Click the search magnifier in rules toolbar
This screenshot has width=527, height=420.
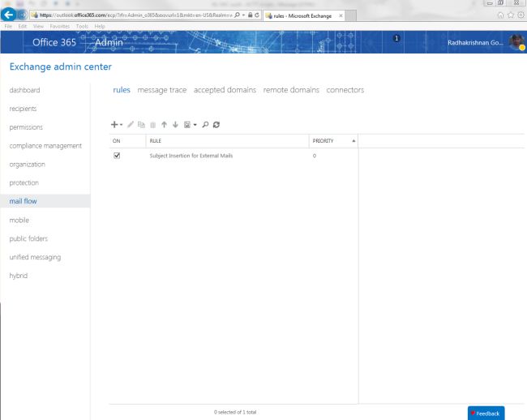205,125
